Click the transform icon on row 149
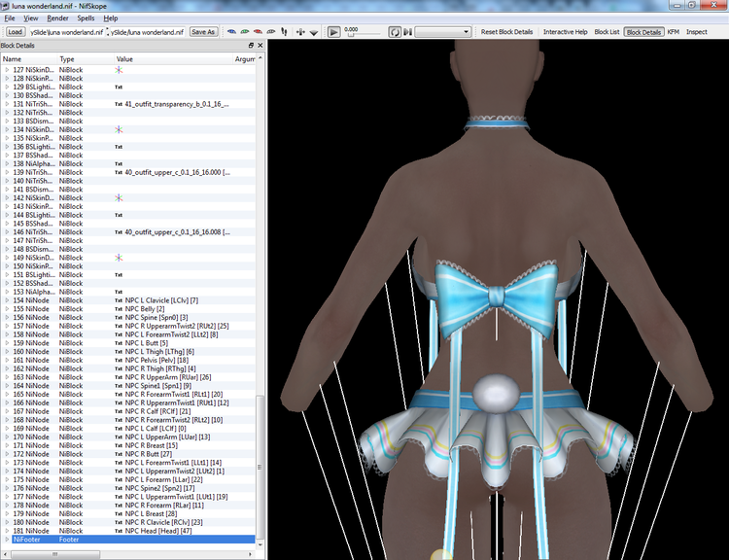Viewport: 729px width, 560px height. pyautogui.click(x=119, y=258)
